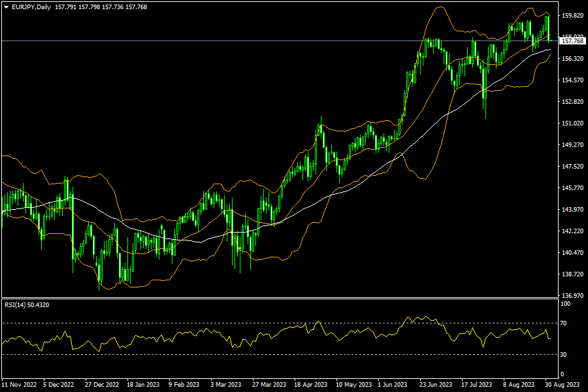Click the 18 Apr 2023 date label
The width and height of the screenshot is (588, 392).
click(310, 385)
